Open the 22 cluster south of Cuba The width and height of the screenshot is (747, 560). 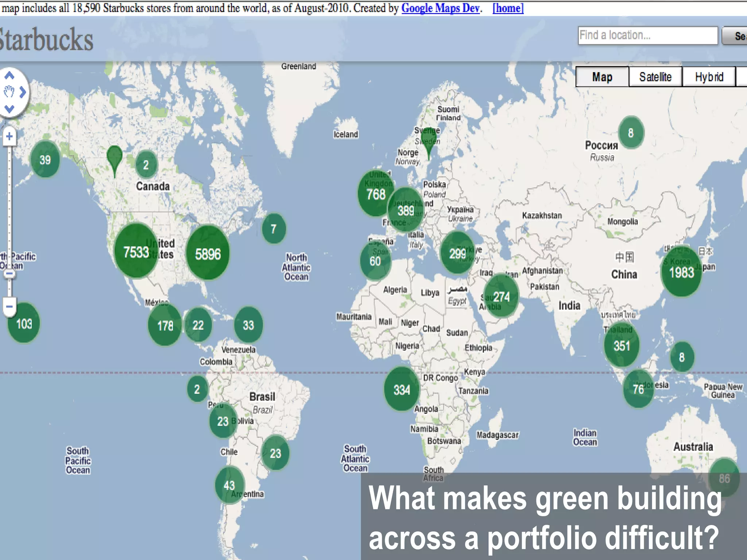[198, 324]
